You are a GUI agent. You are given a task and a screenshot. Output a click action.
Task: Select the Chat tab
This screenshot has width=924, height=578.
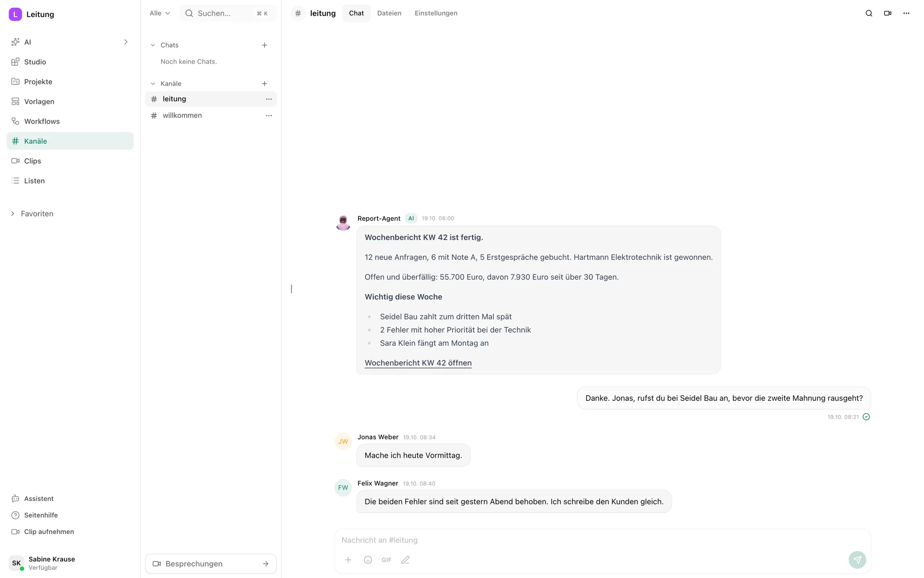point(356,13)
